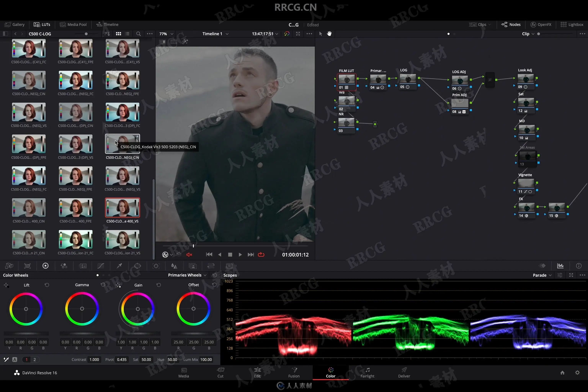The image size is (588, 392).
Task: Switch LUT browser to list view
Action: 127,34
